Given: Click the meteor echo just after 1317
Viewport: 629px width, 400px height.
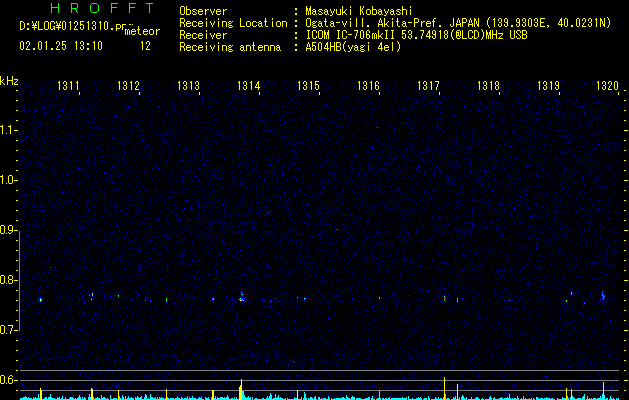Looking at the screenshot, I should pos(444,298).
